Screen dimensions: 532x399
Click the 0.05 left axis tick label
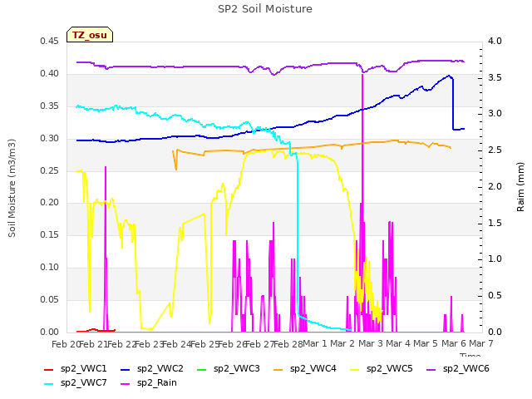pos(49,299)
